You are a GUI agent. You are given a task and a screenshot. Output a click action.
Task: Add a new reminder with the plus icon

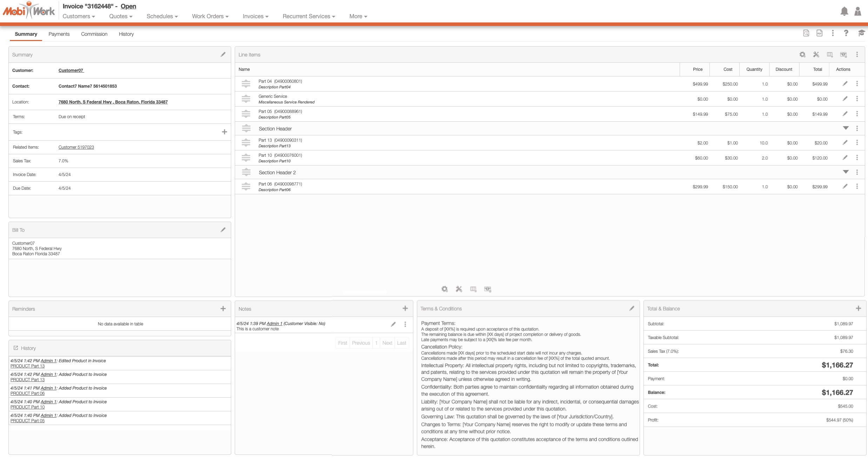[223, 309]
